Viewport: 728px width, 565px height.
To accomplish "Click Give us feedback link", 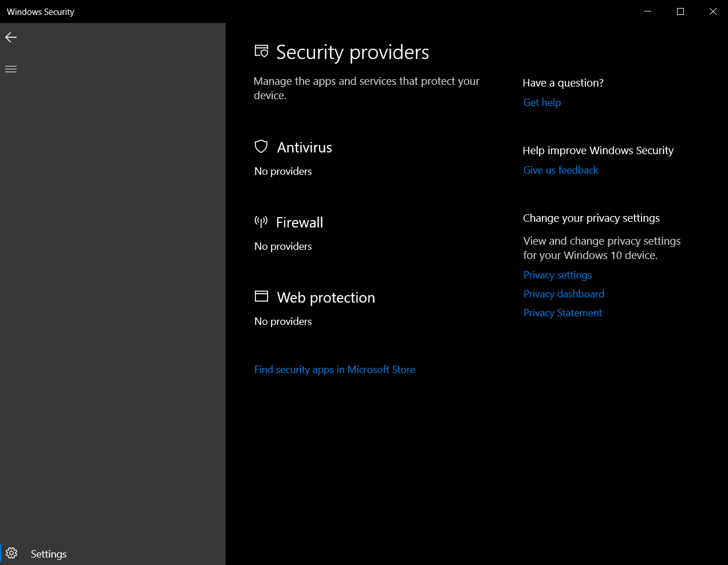I will [561, 170].
